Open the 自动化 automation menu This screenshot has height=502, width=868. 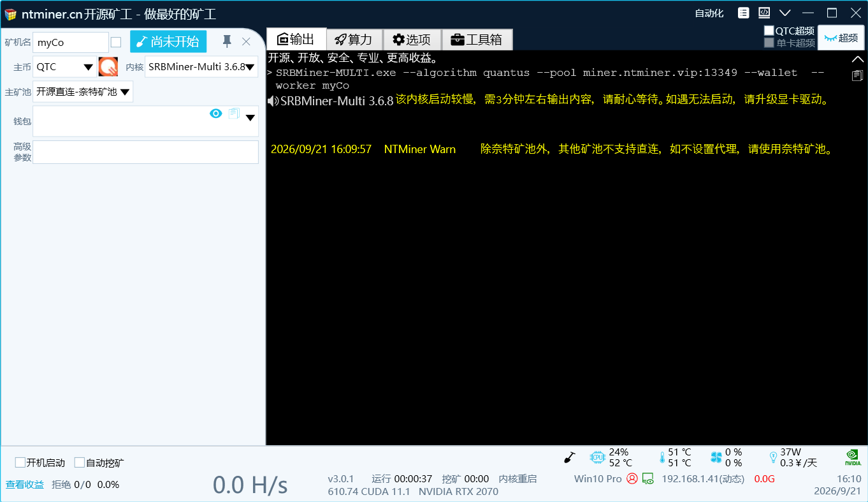[709, 13]
